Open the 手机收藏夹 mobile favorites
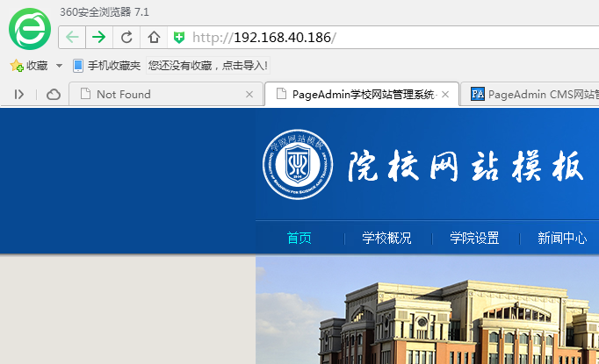599x364 pixels. click(x=106, y=66)
